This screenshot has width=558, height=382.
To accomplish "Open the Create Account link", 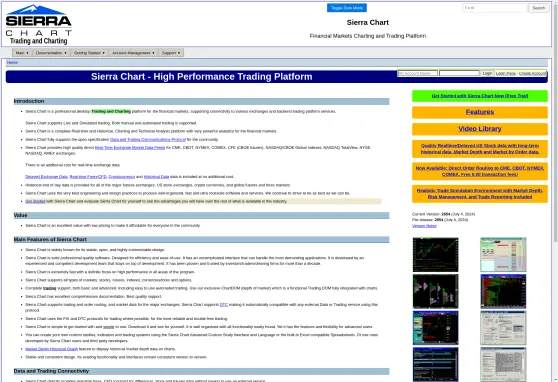I will pyautogui.click(x=532, y=73).
